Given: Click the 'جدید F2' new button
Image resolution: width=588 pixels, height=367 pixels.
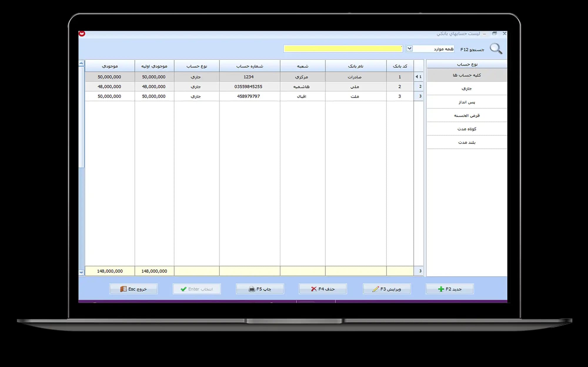Looking at the screenshot, I should tap(450, 289).
